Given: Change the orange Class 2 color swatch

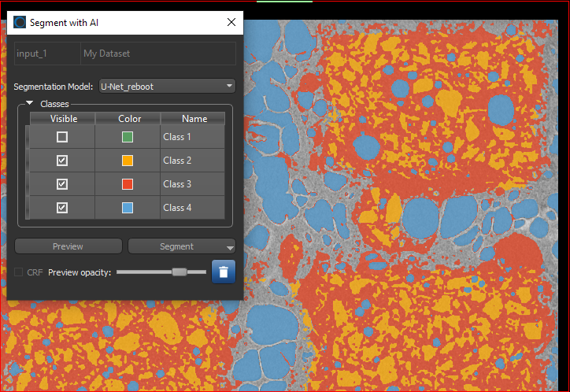Looking at the screenshot, I should (128, 161).
